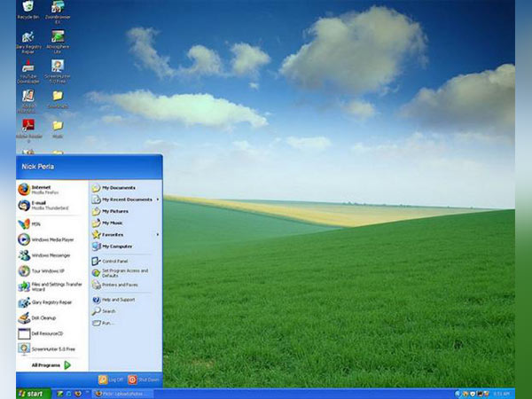The image size is (532, 399).
Task: Launch Firefox from Quick Launch bar
Action: pos(78,394)
